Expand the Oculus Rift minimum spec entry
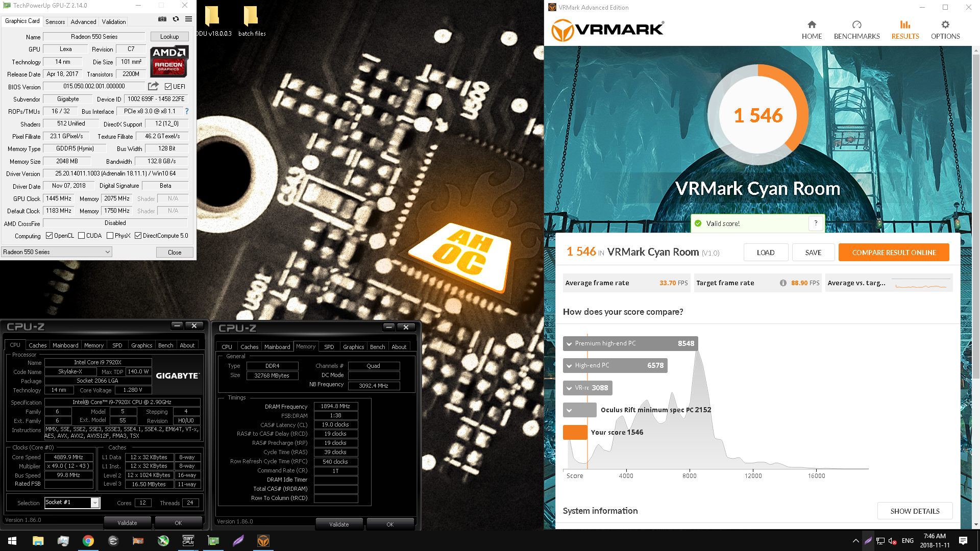Viewport: 980px width, 551px height. coord(569,410)
